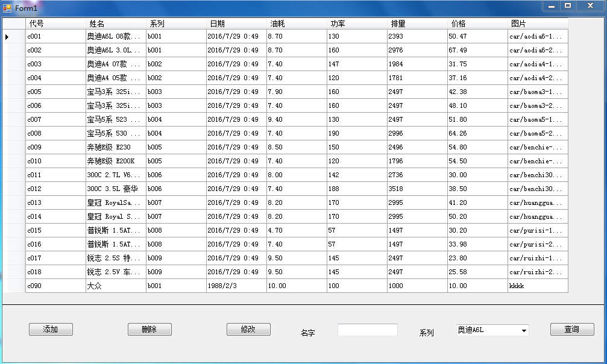Select the name cell 锐志 2.5V 车...

(116, 272)
